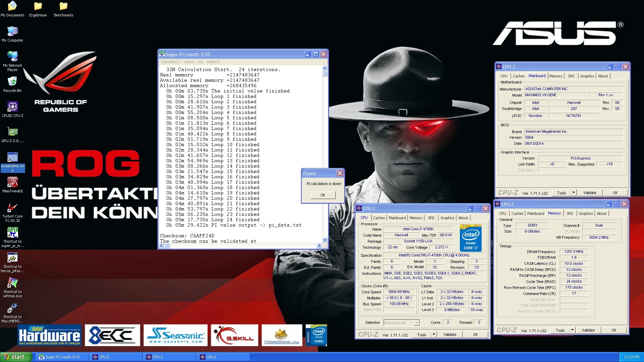Expand Tools dropdown arrow in Memory window
Screen dimensions: 644x362
[x=572, y=330]
